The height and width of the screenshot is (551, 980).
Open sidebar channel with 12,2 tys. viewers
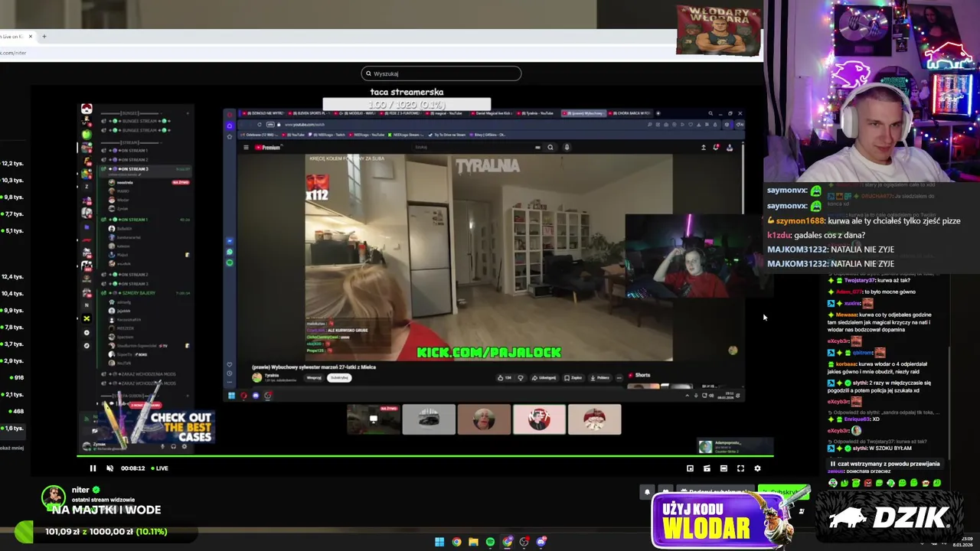pyautogui.click(x=12, y=163)
